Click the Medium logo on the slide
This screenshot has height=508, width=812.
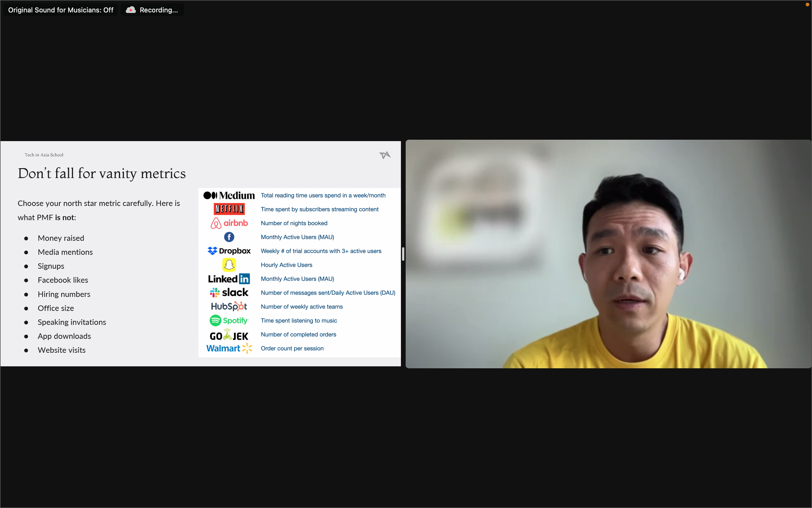pos(229,195)
